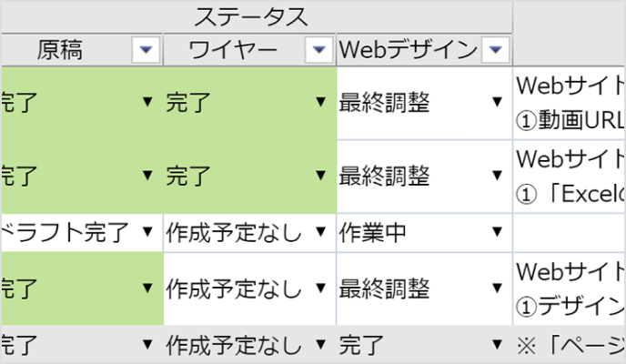
Task: Expand third row 作成予定なし dropdown arrow
Action: point(319,233)
